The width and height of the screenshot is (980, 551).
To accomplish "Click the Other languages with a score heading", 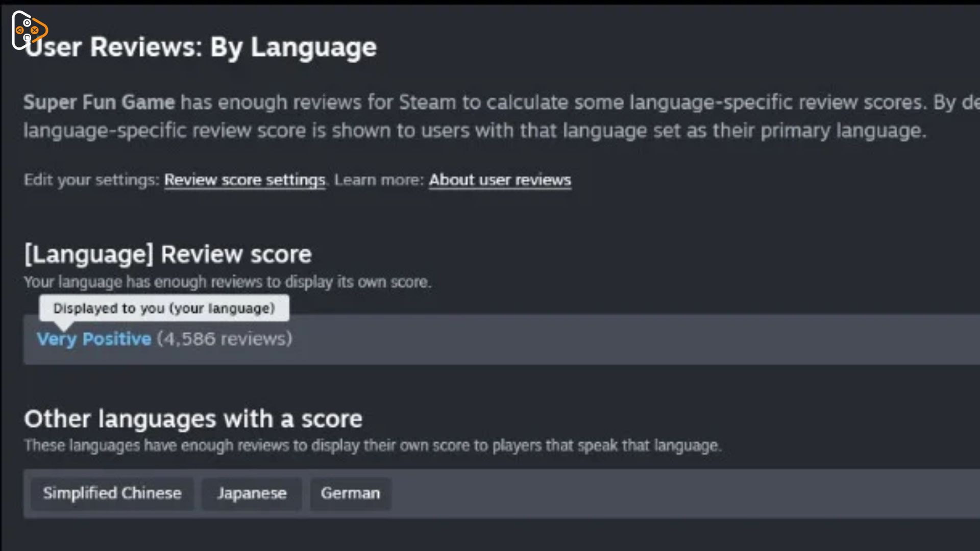I will coord(193,419).
